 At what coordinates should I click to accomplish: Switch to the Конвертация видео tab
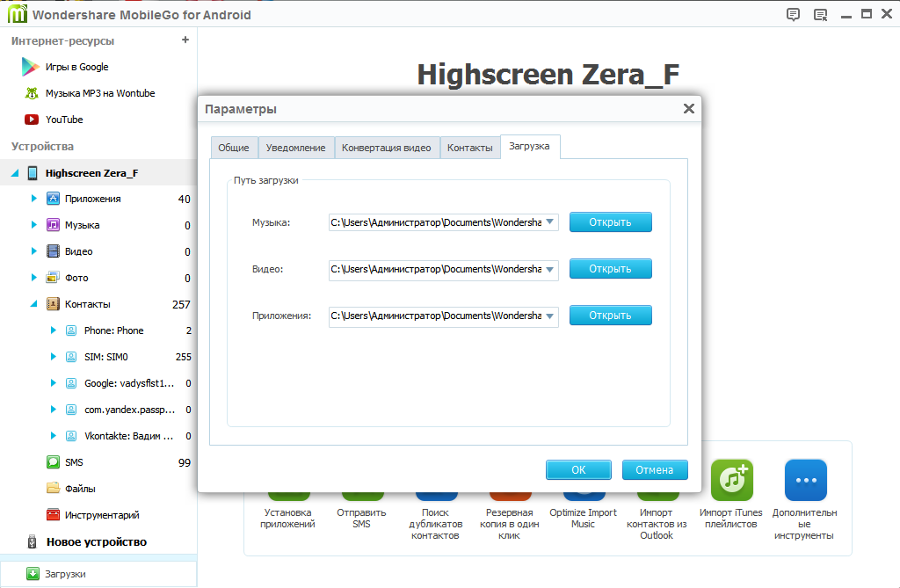(x=386, y=148)
